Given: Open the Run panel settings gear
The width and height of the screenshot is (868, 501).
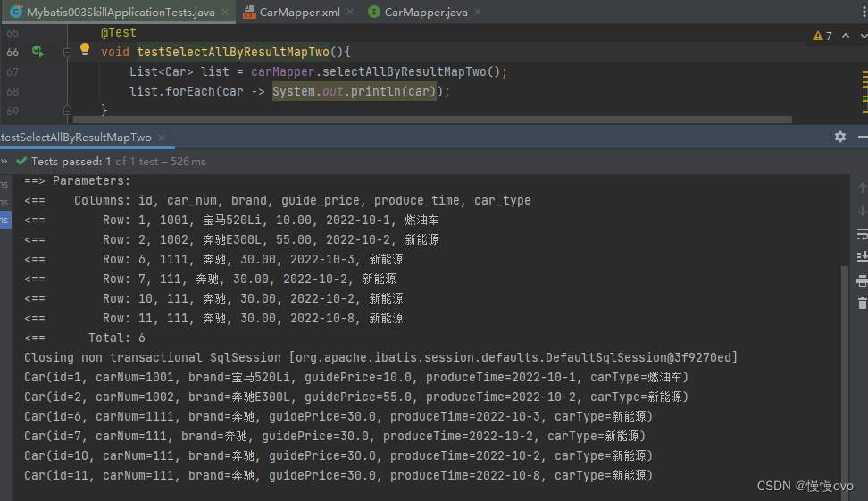Looking at the screenshot, I should (839, 137).
